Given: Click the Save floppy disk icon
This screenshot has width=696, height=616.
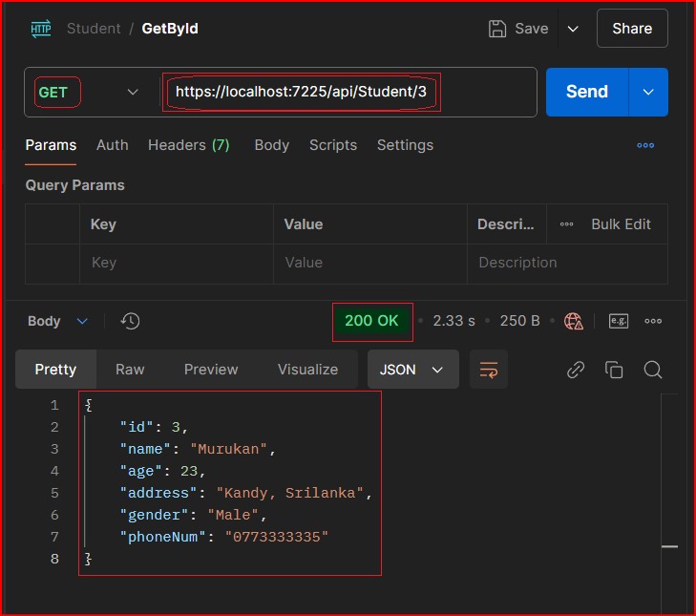Looking at the screenshot, I should (x=497, y=29).
